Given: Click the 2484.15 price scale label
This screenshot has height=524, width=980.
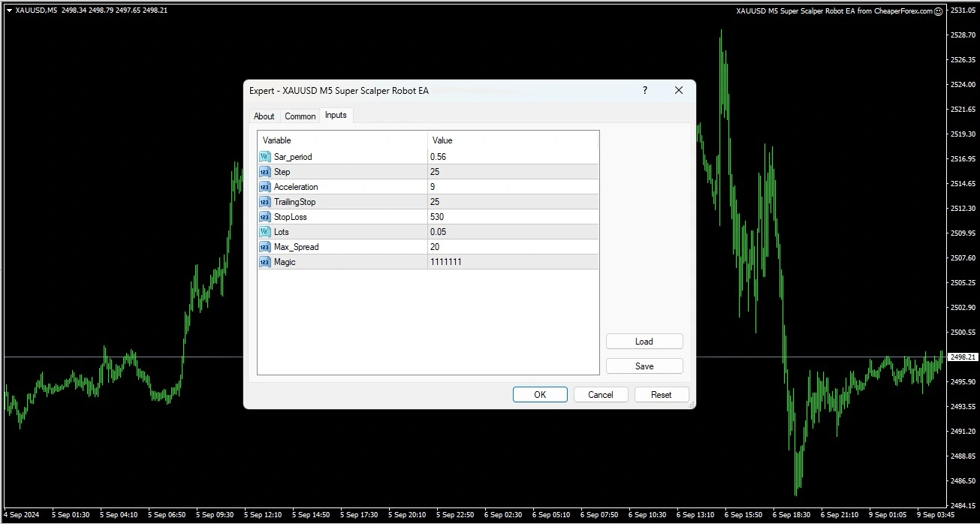Looking at the screenshot, I should [962, 505].
